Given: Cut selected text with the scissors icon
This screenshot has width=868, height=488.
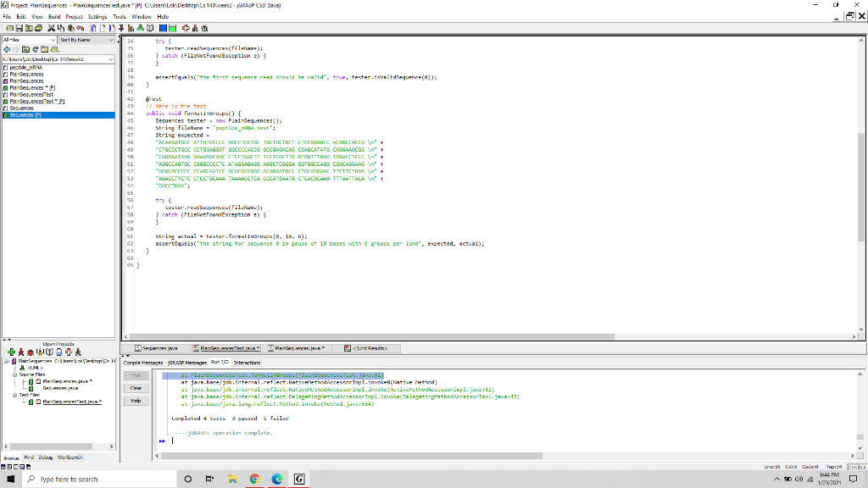Looking at the screenshot, I should [x=51, y=26].
